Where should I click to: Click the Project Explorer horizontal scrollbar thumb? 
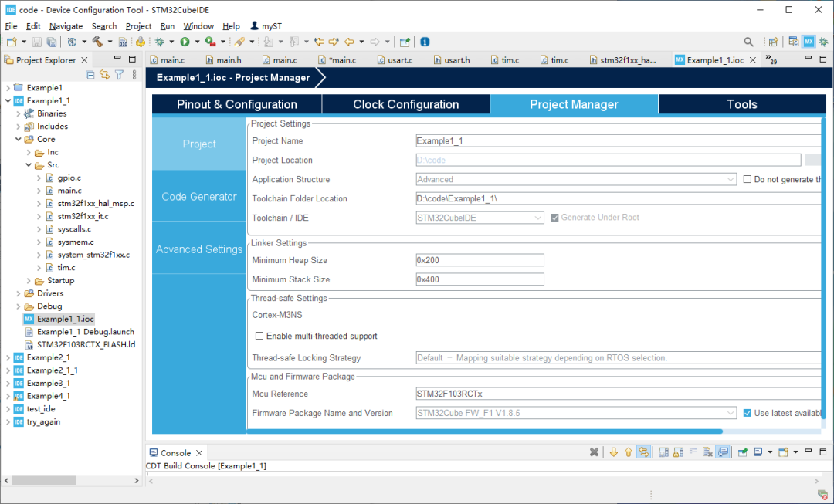click(x=44, y=480)
